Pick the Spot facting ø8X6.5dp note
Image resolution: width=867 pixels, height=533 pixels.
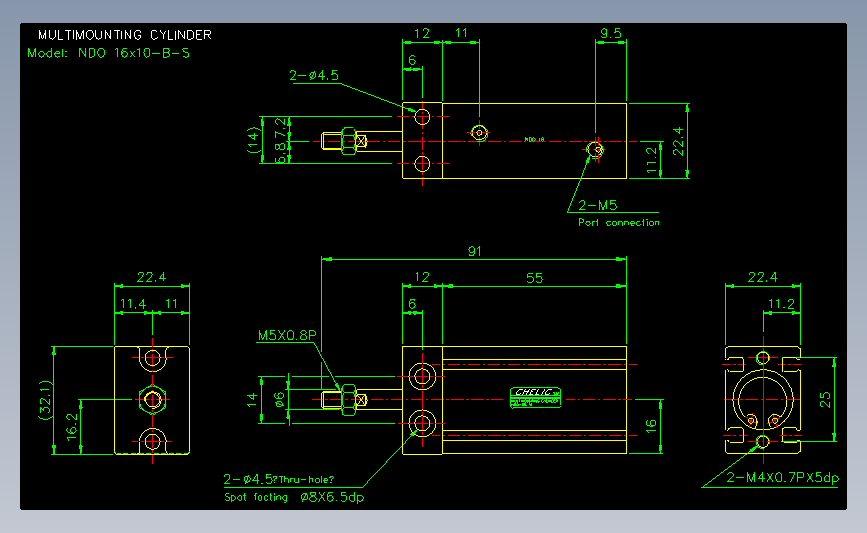coord(294,497)
